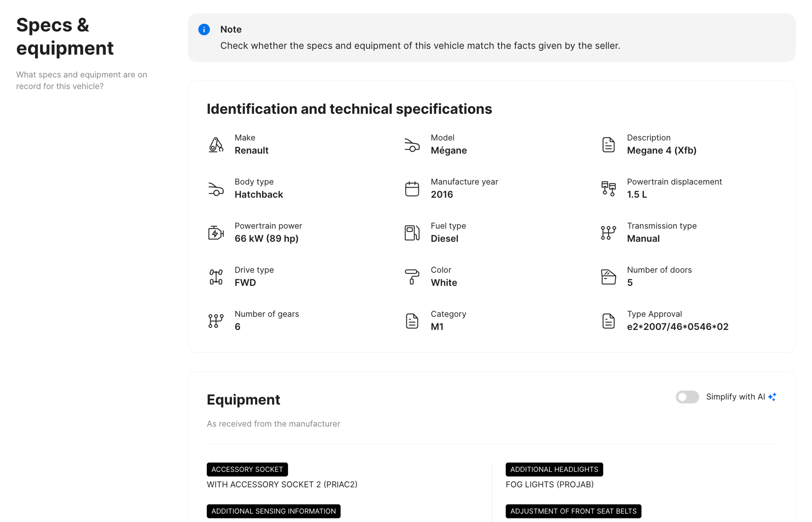The width and height of the screenshot is (812, 522).
Task: Click the number of doors value 5
Action: (x=630, y=283)
